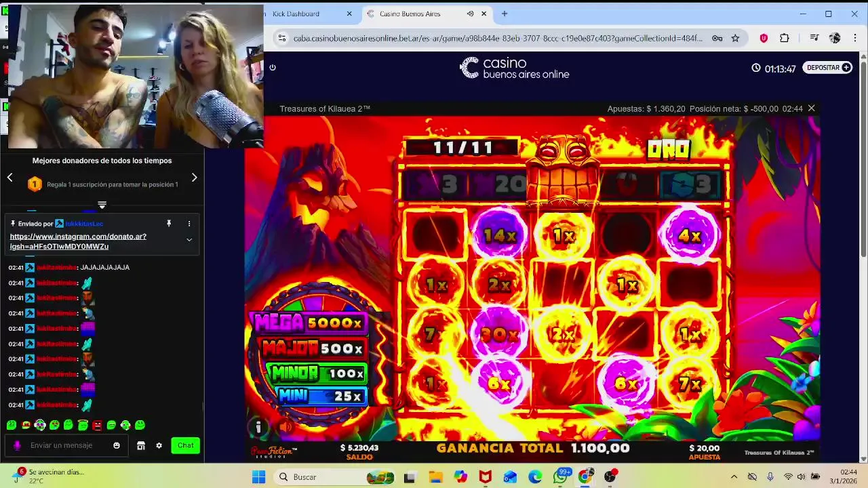The width and height of the screenshot is (868, 488).
Task: Open the Kick chat shop icon
Action: pos(141,445)
